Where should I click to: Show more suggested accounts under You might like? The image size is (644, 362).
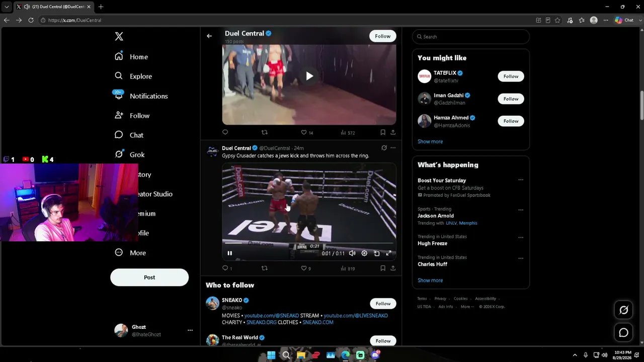click(x=430, y=142)
